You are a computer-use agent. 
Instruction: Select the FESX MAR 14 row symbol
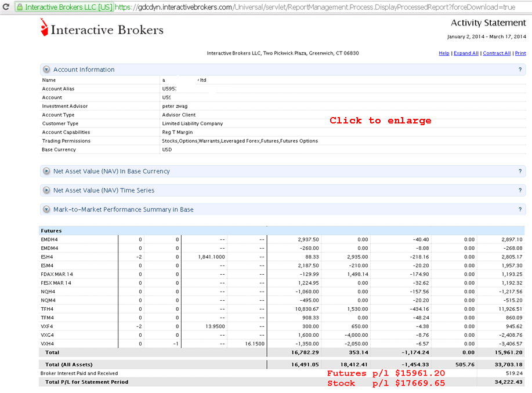(x=56, y=283)
